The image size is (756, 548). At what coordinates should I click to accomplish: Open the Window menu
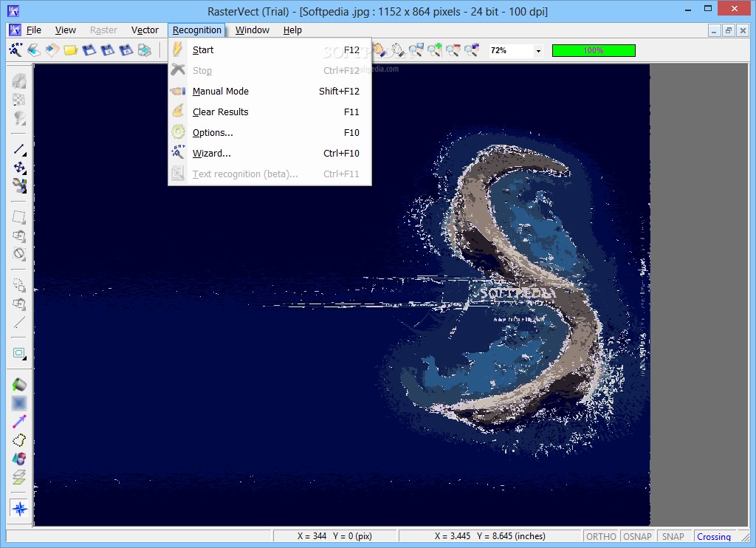(252, 30)
